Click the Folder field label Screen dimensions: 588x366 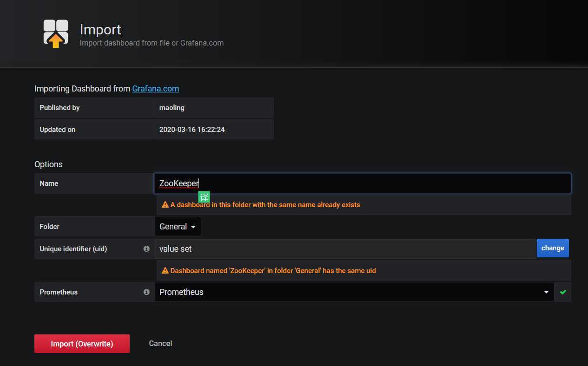tap(49, 227)
